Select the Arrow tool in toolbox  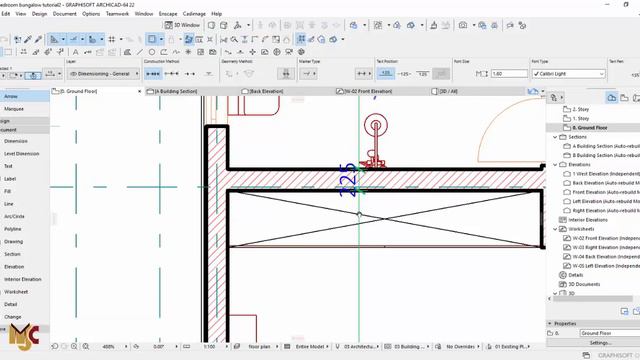point(24,96)
